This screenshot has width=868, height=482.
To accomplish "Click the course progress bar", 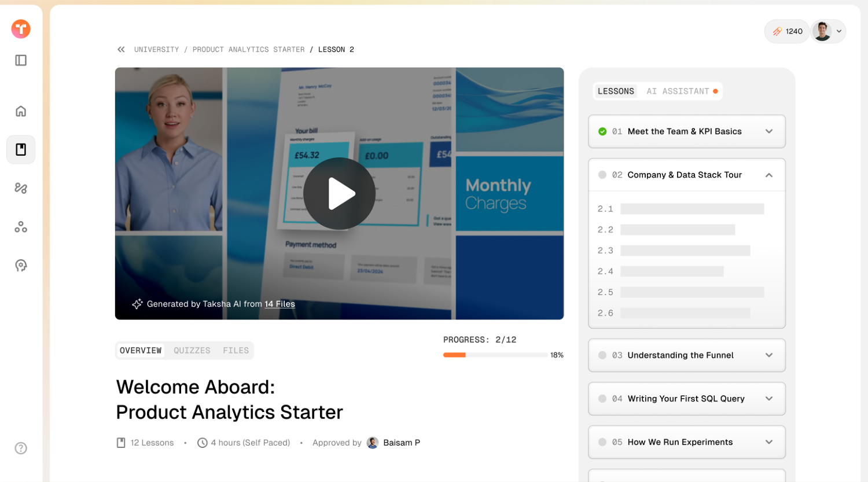I will coord(495,355).
